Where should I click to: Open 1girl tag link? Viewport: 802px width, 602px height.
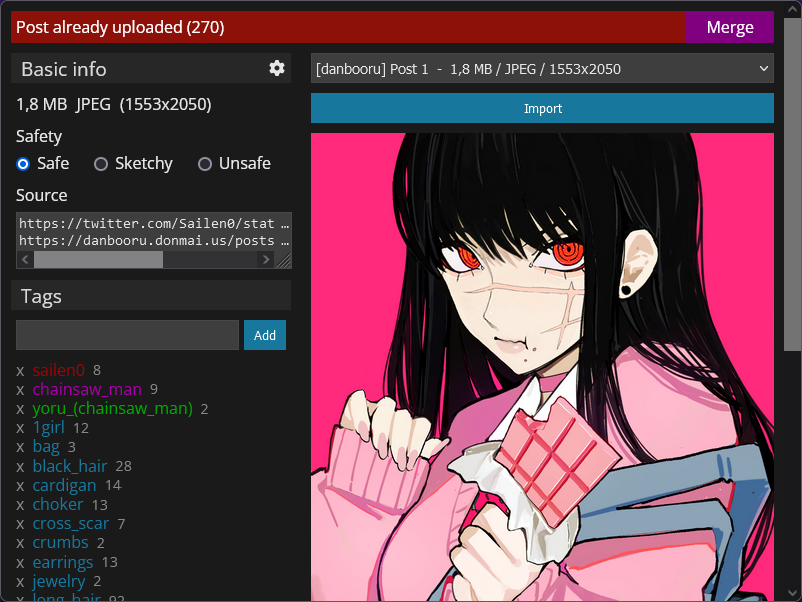point(49,428)
